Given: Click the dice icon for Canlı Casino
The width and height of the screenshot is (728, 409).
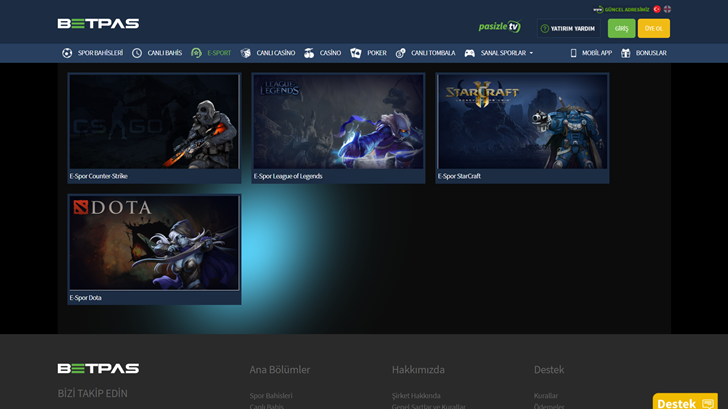Looking at the screenshot, I should coord(246,53).
